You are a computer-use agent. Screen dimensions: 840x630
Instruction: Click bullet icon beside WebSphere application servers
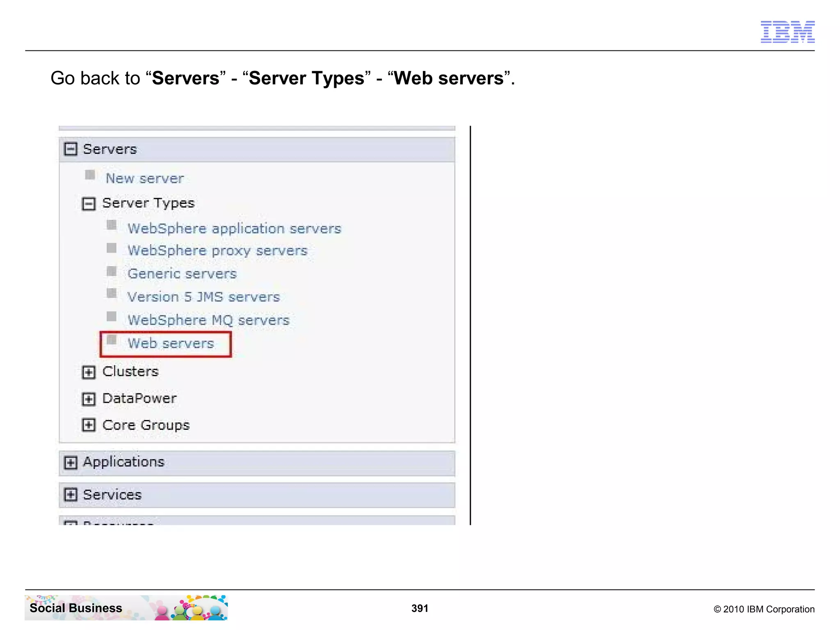pos(112,225)
